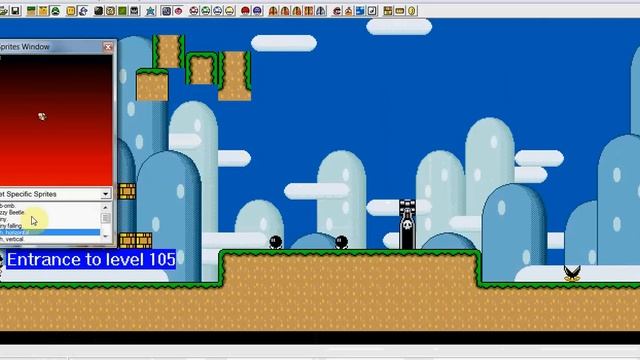The width and height of the screenshot is (640, 360).
Task: Click the music note toolbar icon
Action: (x=372, y=11)
